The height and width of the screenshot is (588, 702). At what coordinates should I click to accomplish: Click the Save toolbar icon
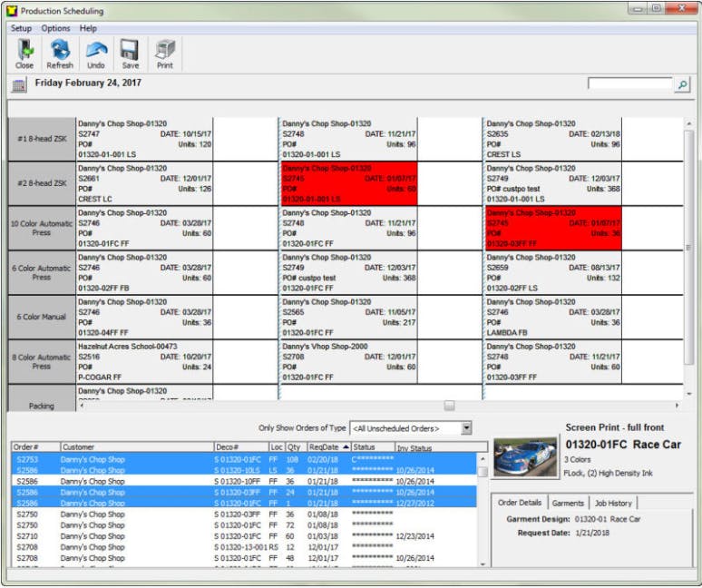tap(130, 53)
